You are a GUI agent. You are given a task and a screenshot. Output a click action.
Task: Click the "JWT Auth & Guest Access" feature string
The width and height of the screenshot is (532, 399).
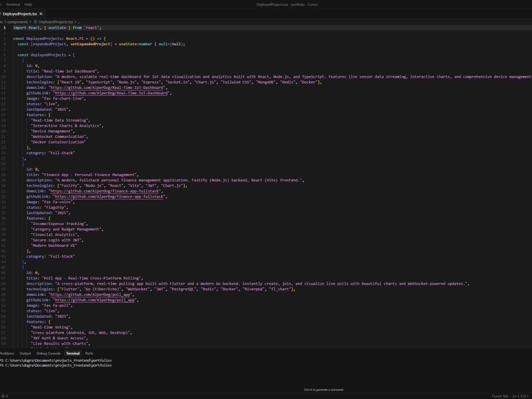(x=60, y=338)
